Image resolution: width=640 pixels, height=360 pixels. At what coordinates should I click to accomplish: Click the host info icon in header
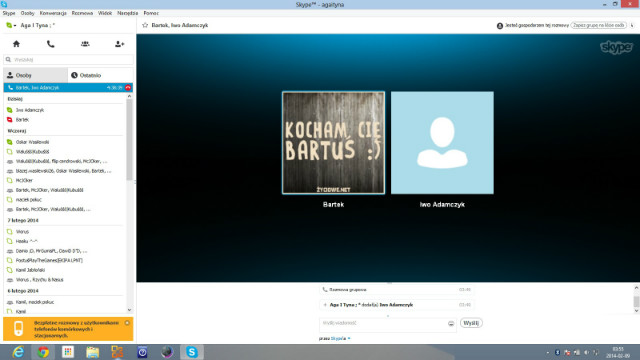click(x=500, y=26)
